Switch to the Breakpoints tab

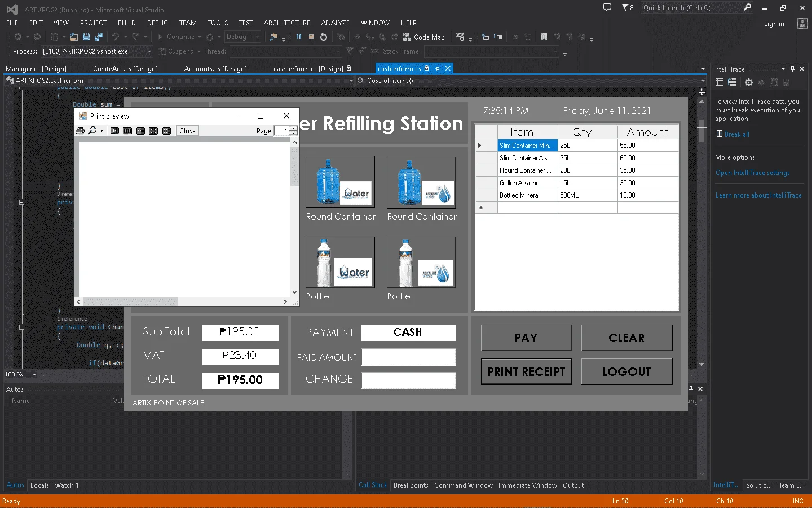pyautogui.click(x=411, y=485)
